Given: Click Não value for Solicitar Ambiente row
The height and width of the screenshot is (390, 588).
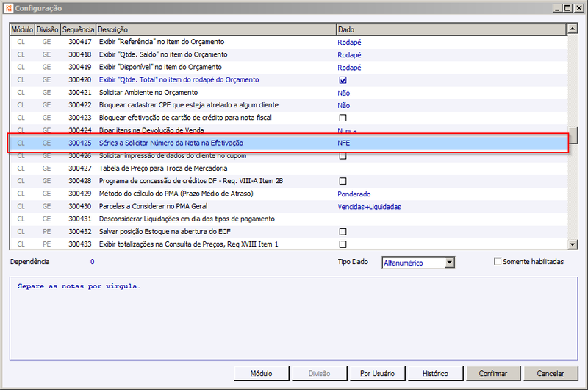Looking at the screenshot, I should [x=343, y=93].
